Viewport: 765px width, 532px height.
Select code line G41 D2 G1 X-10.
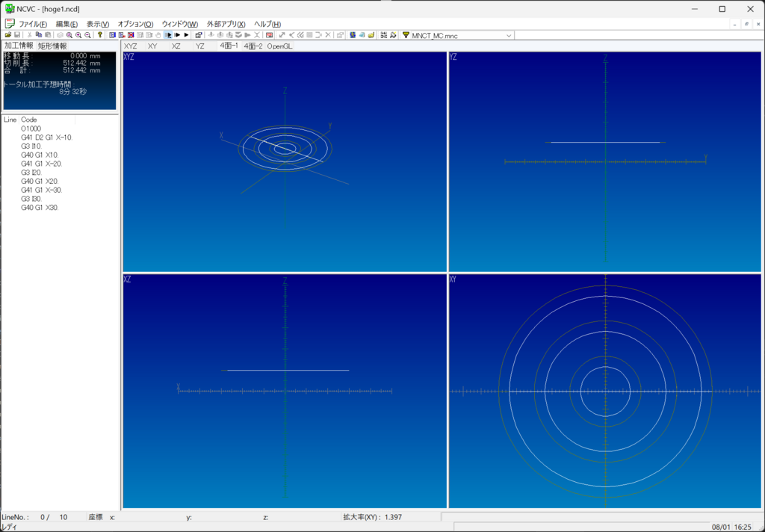(47, 137)
